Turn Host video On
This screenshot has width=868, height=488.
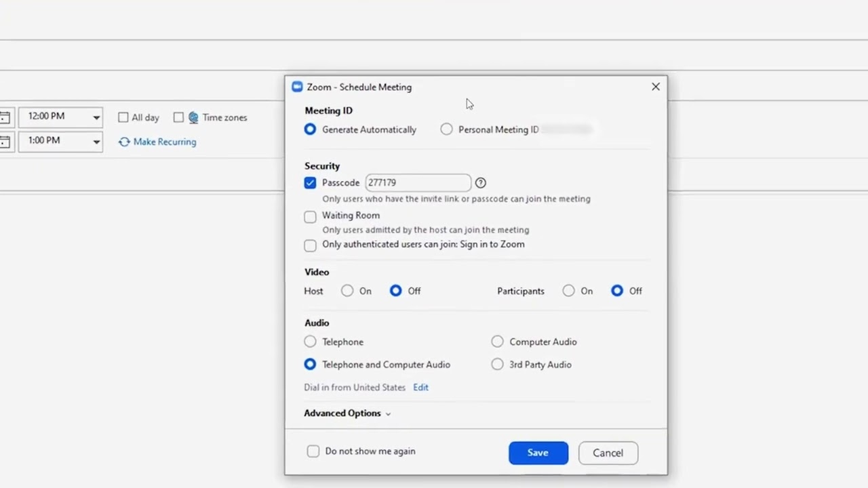(347, 291)
